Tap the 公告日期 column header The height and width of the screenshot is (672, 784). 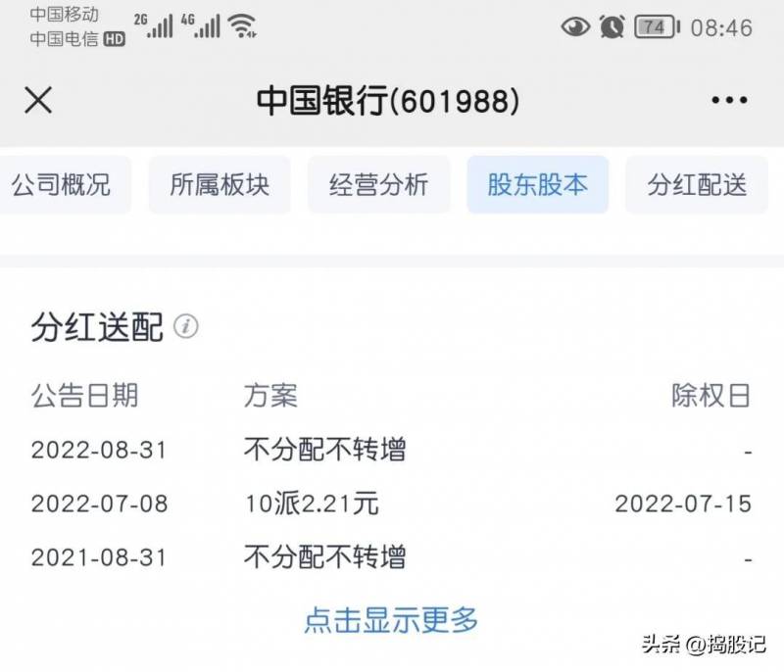pyautogui.click(x=84, y=396)
